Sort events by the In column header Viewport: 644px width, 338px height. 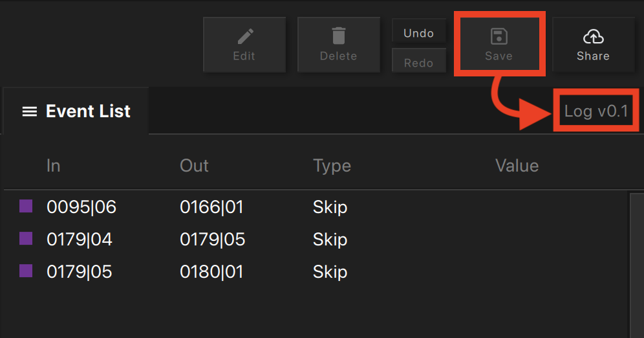54,166
